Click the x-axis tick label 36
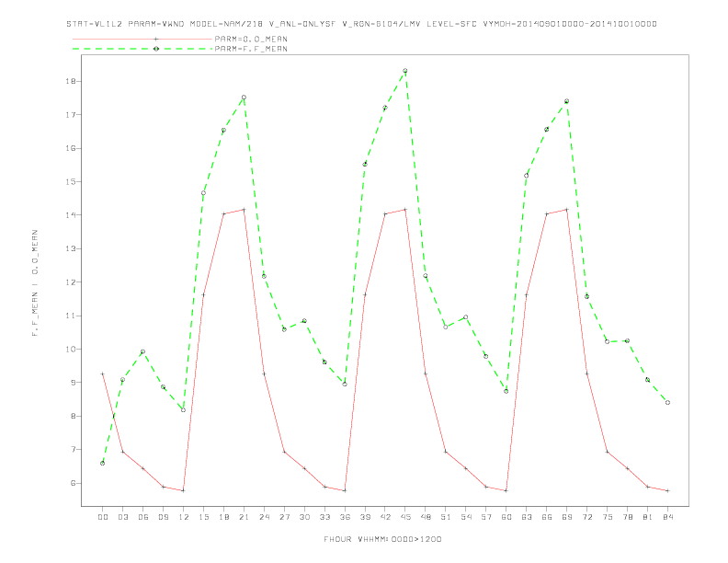 (345, 517)
